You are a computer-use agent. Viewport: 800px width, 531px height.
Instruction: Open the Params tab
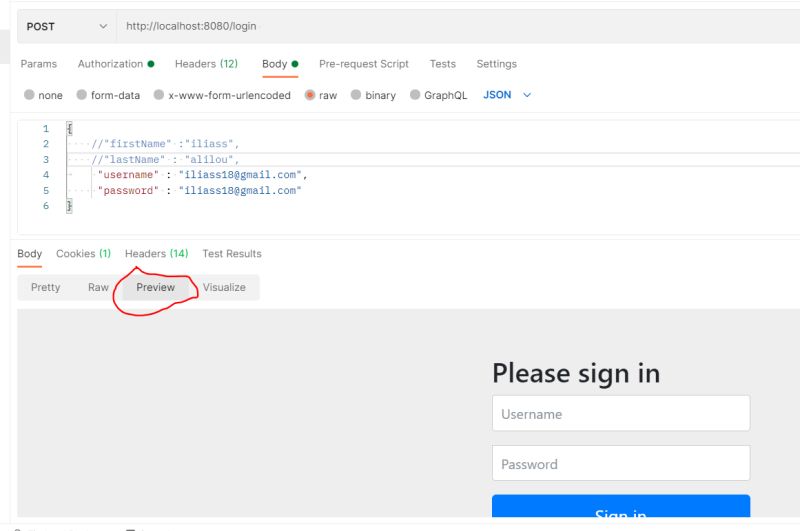39,64
